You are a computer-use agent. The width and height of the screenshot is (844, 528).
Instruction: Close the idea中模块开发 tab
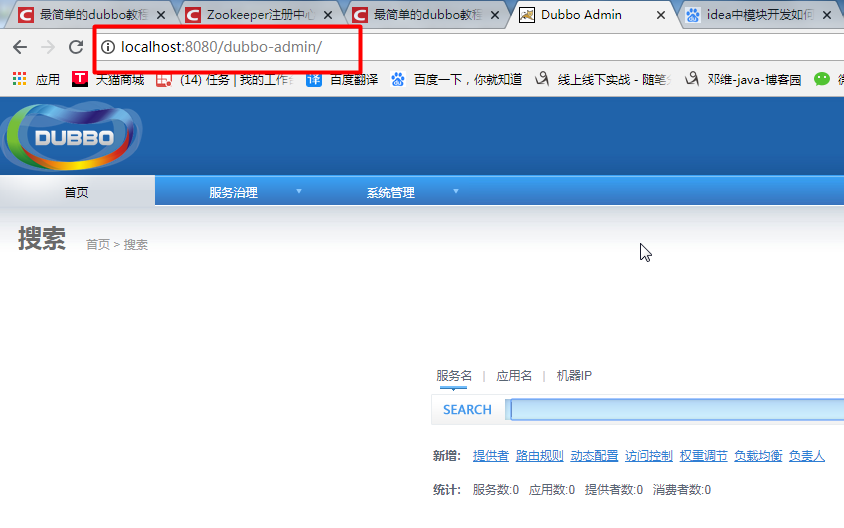pos(828,15)
